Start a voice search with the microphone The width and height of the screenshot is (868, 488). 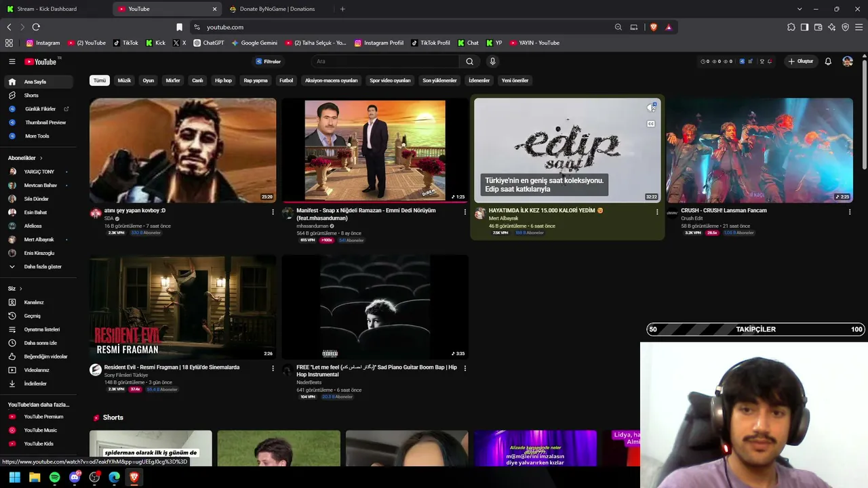coord(492,61)
